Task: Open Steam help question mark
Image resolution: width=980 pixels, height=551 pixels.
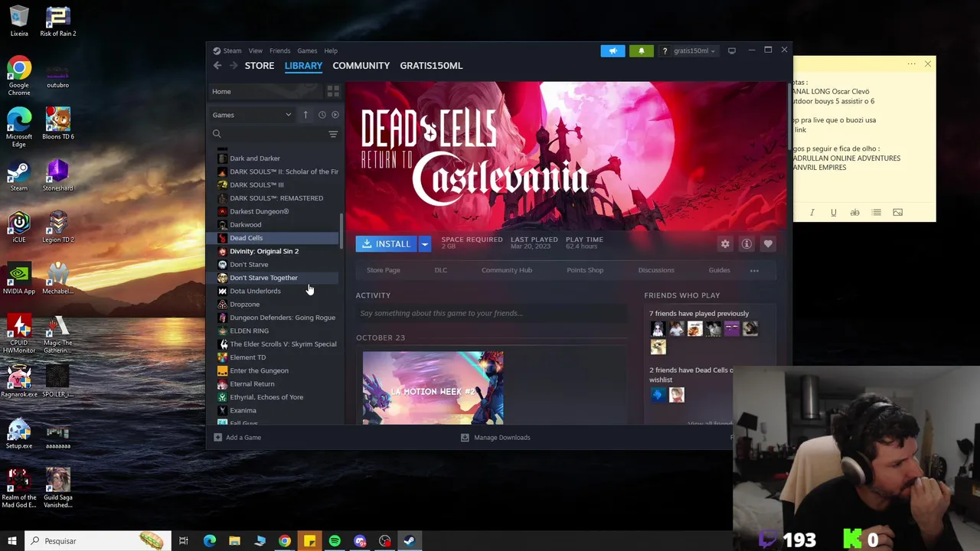Action: coord(665,51)
